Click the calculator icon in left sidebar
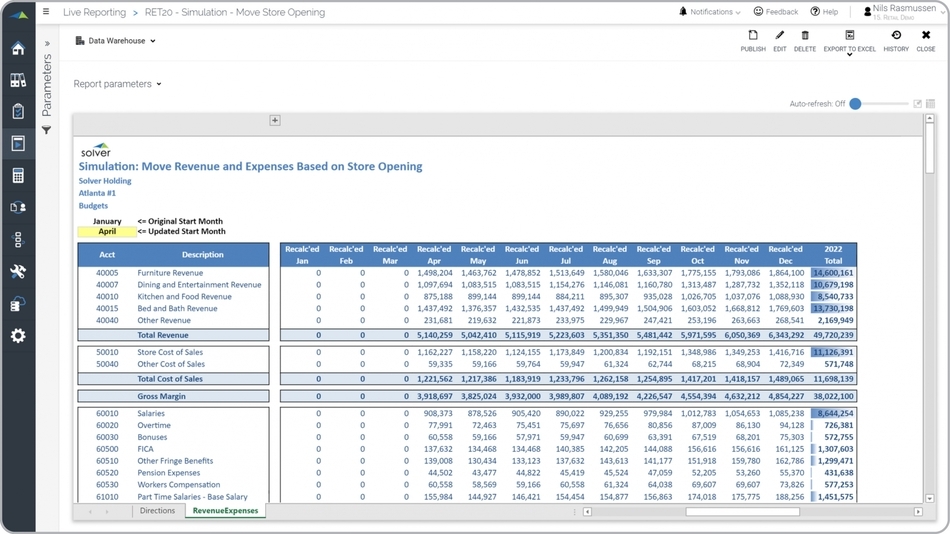Image resolution: width=950 pixels, height=534 pixels. [18, 176]
